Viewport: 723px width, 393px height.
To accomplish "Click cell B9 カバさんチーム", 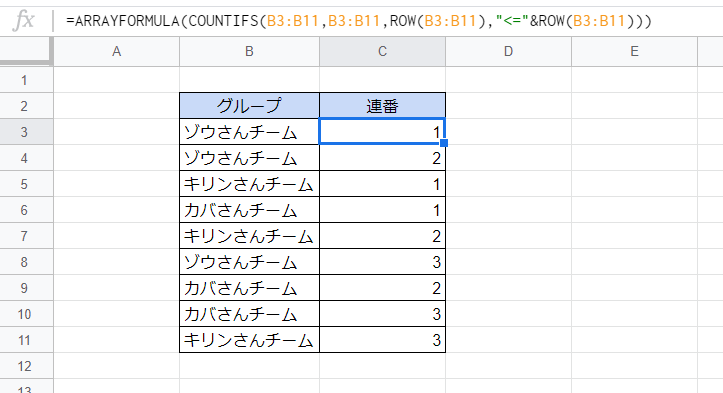I will click(249, 288).
